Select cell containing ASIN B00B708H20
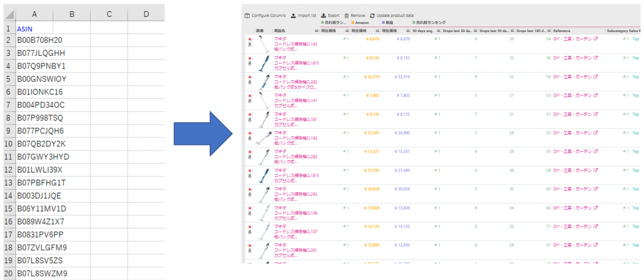 coord(40,40)
